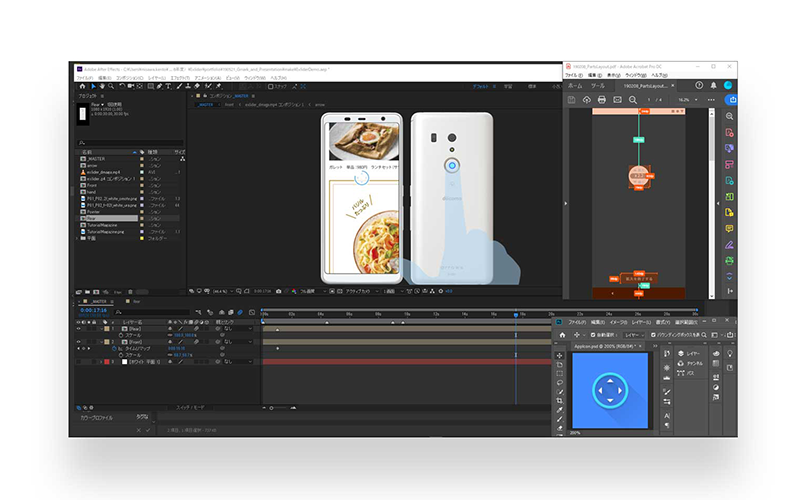The height and width of the screenshot is (500, 800).
Task: Open After Effects エフェクト menu
Action: coord(180,78)
